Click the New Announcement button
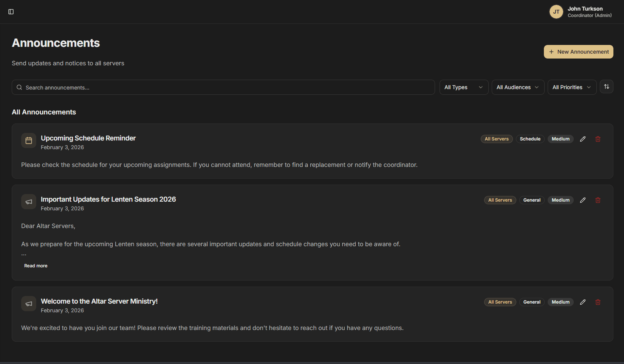The height and width of the screenshot is (364, 624). (x=578, y=51)
